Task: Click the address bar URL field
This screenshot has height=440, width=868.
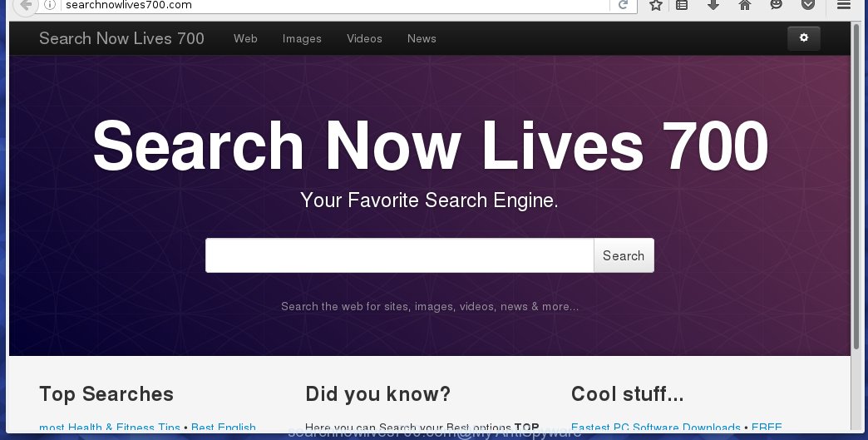Action: (335, 6)
